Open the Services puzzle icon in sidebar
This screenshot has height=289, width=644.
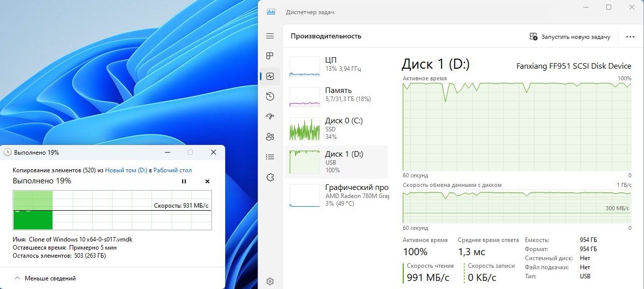pos(270,177)
